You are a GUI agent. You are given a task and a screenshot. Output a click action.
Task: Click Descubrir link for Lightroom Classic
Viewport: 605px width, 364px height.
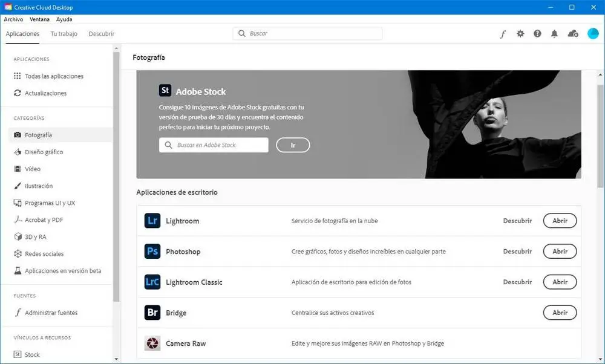(517, 282)
